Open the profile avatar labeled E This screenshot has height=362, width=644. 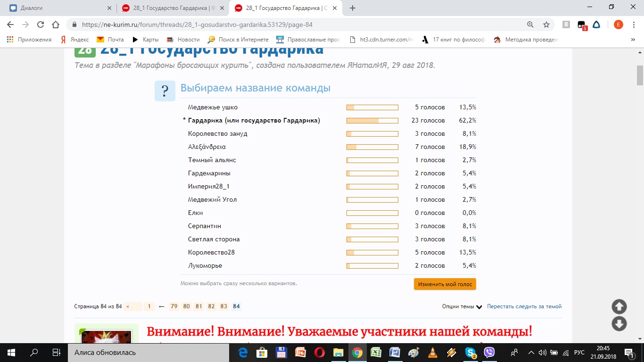(618, 25)
